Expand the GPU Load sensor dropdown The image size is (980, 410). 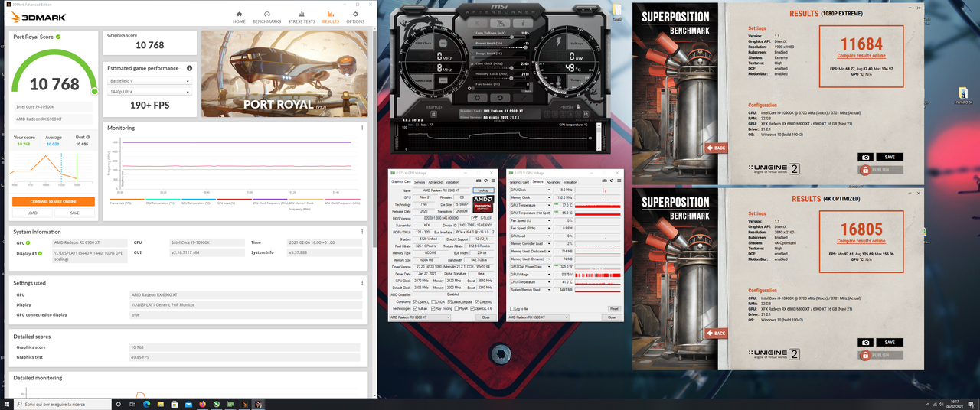[x=549, y=236]
